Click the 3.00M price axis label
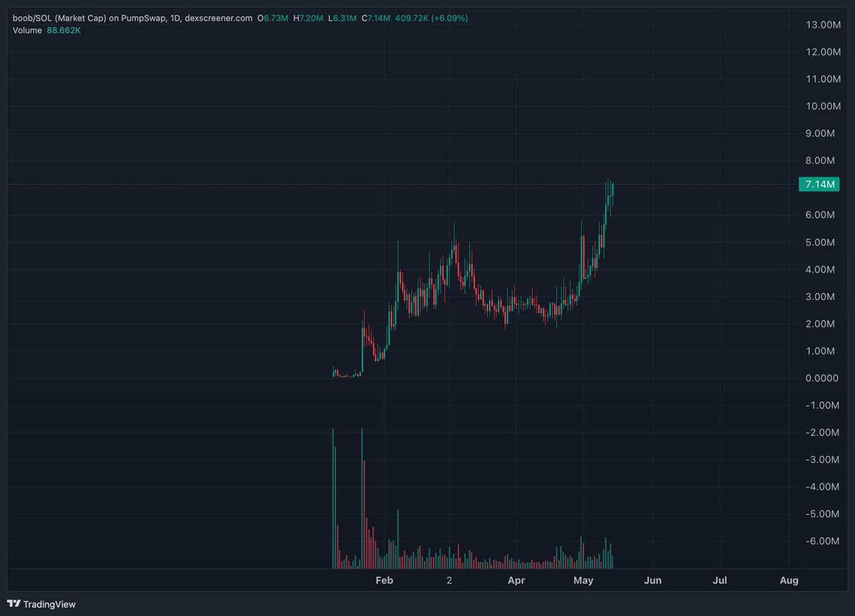The width and height of the screenshot is (855, 616). (x=820, y=297)
